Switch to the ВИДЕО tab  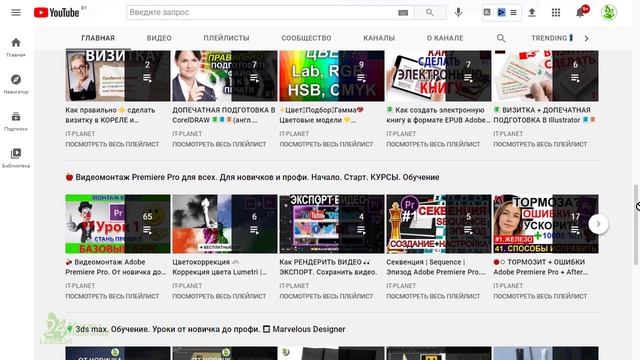159,38
